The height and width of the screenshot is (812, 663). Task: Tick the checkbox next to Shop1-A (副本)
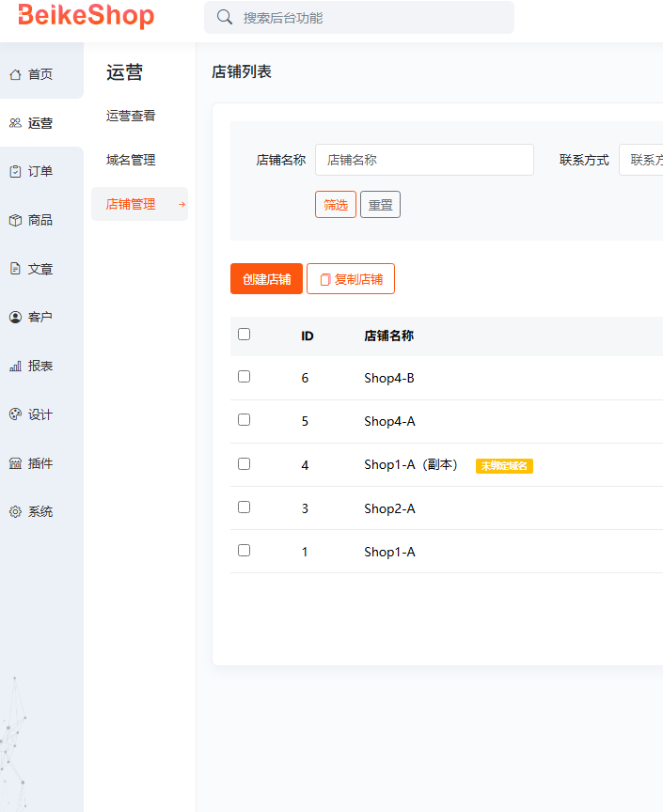pos(245,463)
